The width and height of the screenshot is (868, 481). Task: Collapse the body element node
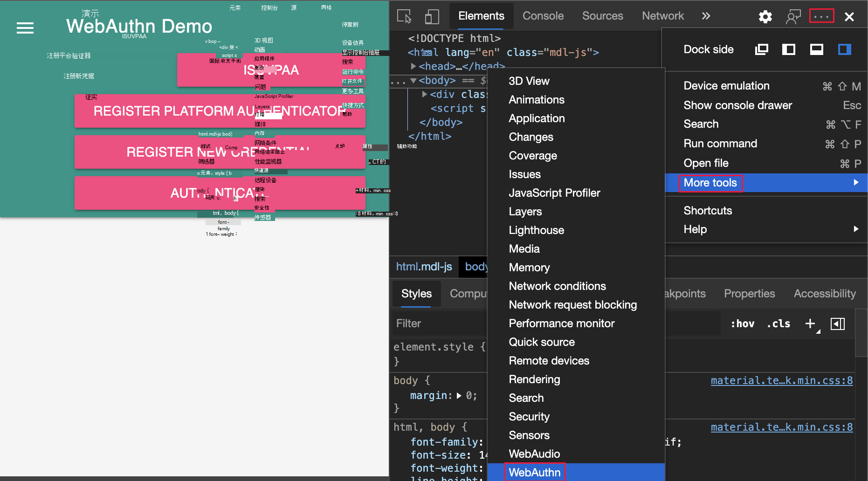pos(413,80)
